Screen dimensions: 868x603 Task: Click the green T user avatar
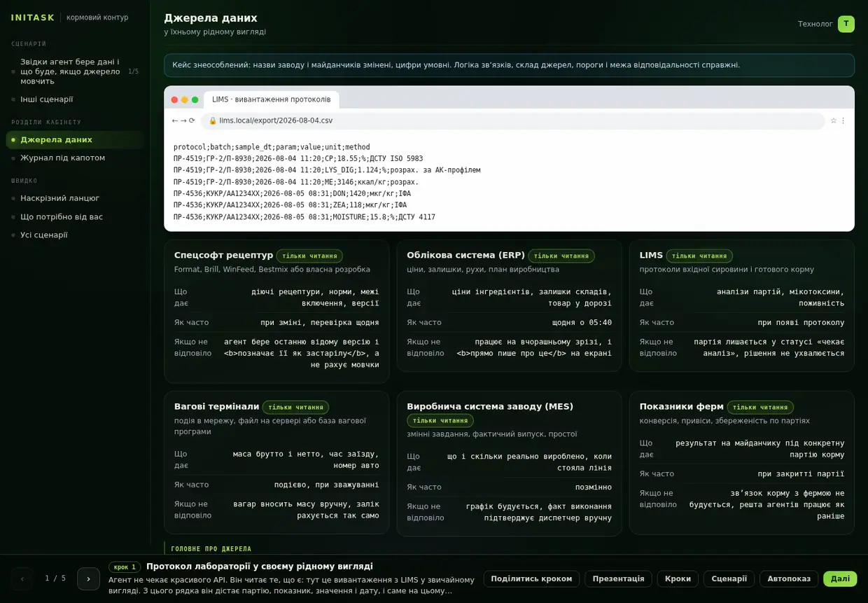[846, 24]
